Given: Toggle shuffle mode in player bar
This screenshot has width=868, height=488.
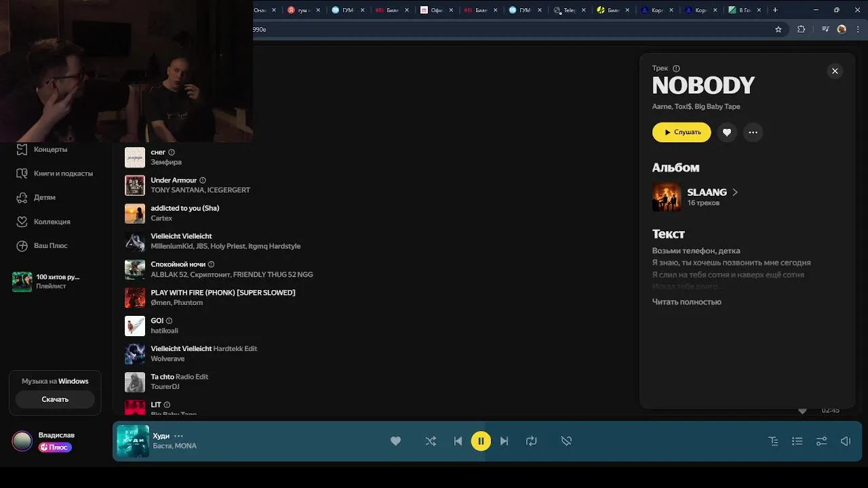Looking at the screenshot, I should 431,441.
